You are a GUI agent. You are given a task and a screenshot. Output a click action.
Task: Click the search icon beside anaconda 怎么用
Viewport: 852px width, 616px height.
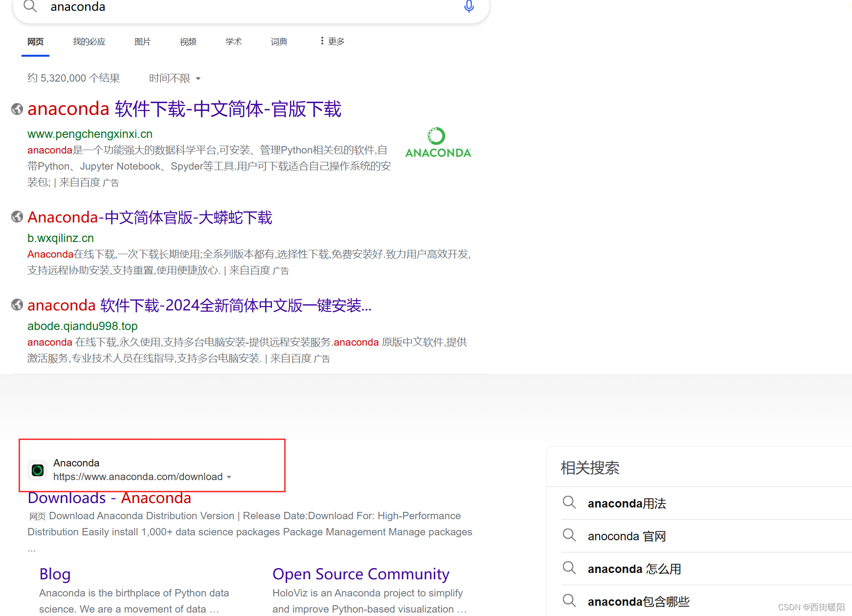(569, 568)
